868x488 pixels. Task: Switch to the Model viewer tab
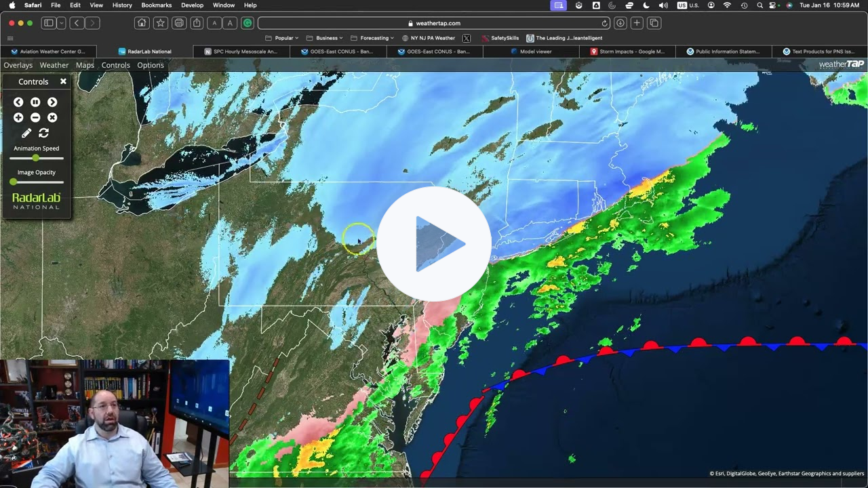tap(535, 52)
